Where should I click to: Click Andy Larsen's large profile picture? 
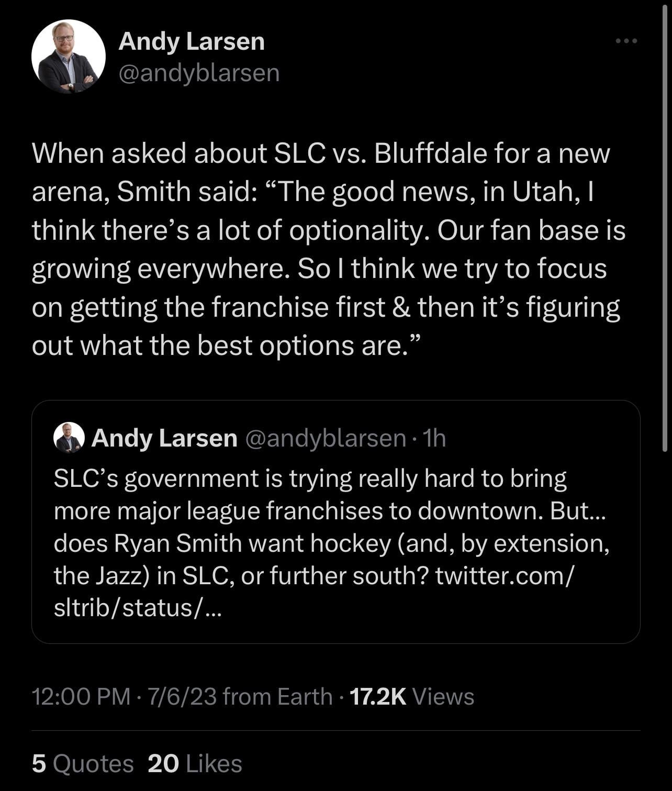[69, 57]
